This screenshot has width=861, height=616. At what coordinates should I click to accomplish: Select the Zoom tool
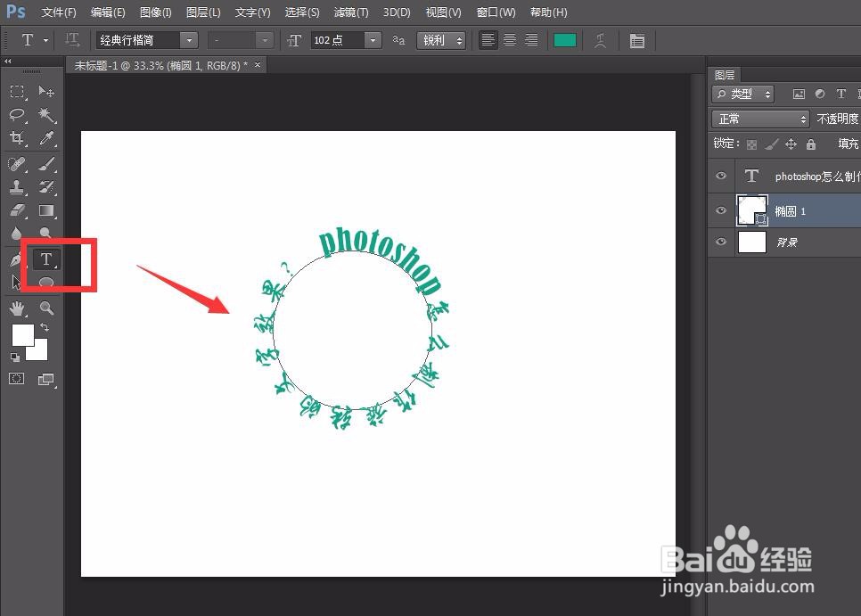[x=46, y=308]
